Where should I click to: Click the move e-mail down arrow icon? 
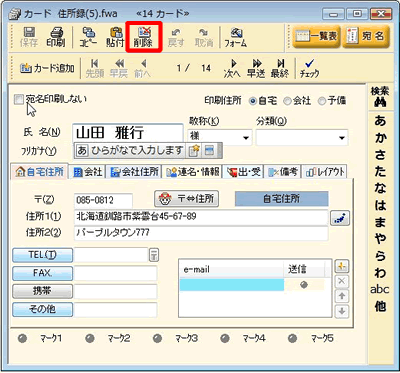[x=342, y=311]
